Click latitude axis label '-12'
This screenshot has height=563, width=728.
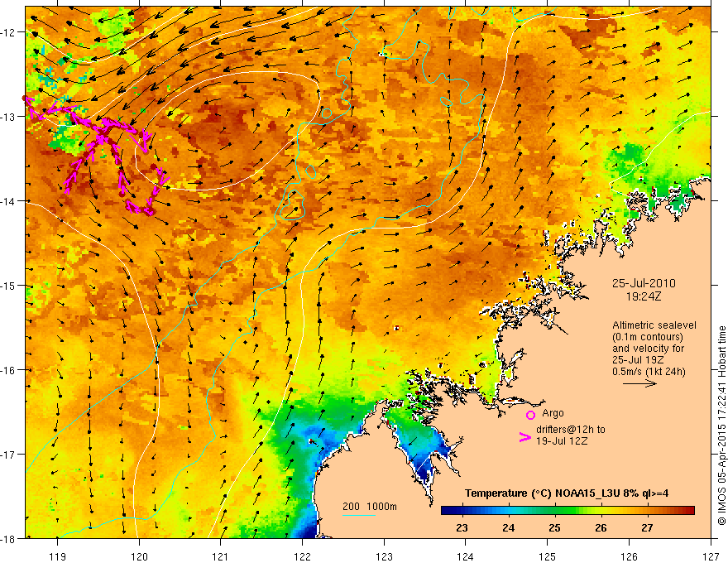point(8,32)
